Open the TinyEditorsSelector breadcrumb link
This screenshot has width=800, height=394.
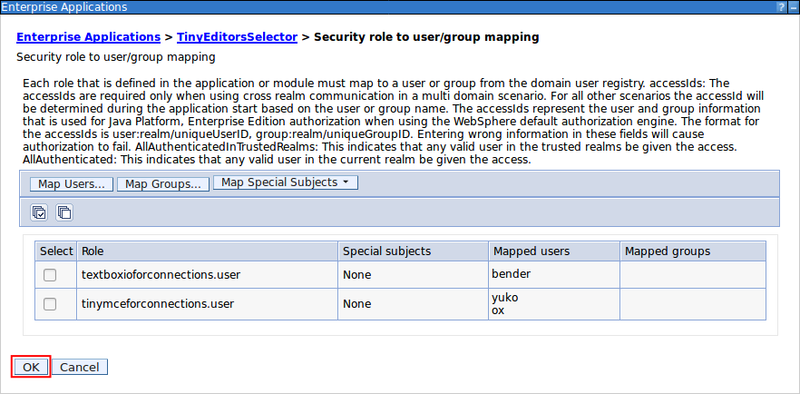coord(237,37)
